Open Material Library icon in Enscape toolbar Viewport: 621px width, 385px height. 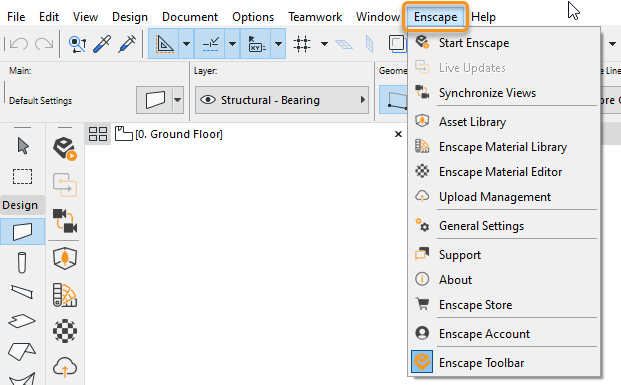[x=65, y=295]
